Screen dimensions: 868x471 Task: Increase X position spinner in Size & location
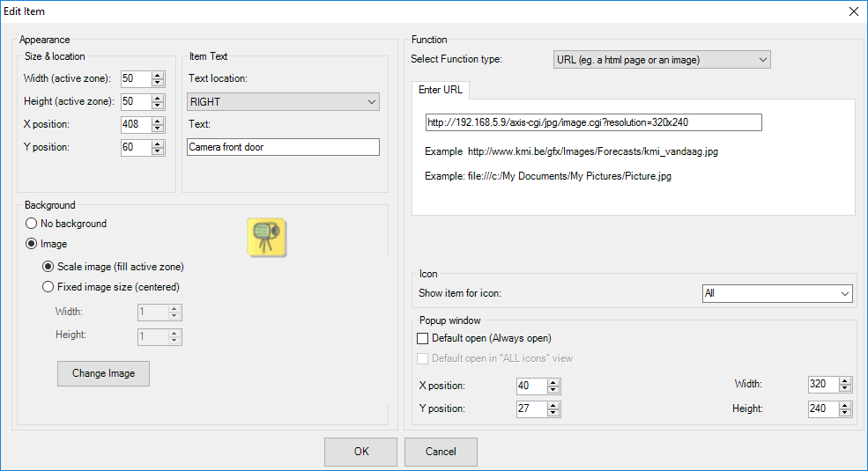coord(158,121)
